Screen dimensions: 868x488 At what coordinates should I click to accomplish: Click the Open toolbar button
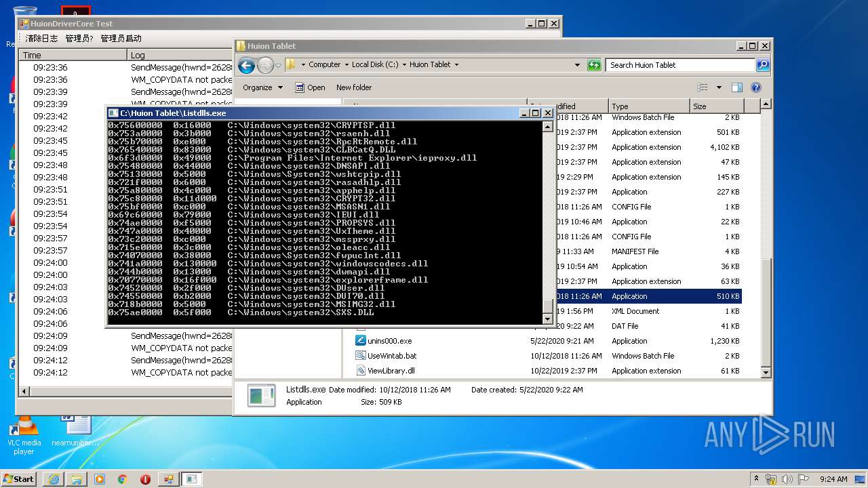[x=310, y=87]
